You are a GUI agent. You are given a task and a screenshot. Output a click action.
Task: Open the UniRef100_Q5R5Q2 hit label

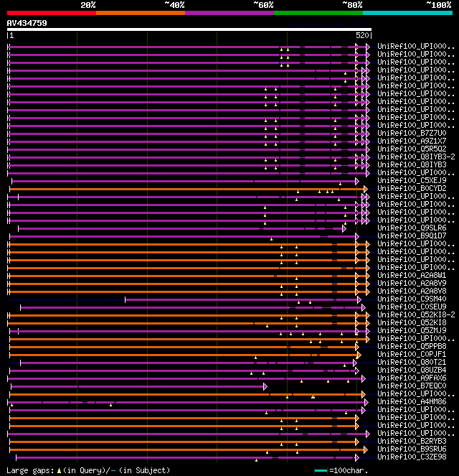(x=412, y=149)
